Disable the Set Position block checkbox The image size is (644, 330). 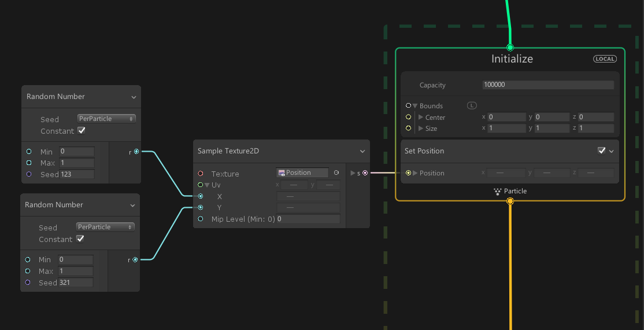(601, 151)
